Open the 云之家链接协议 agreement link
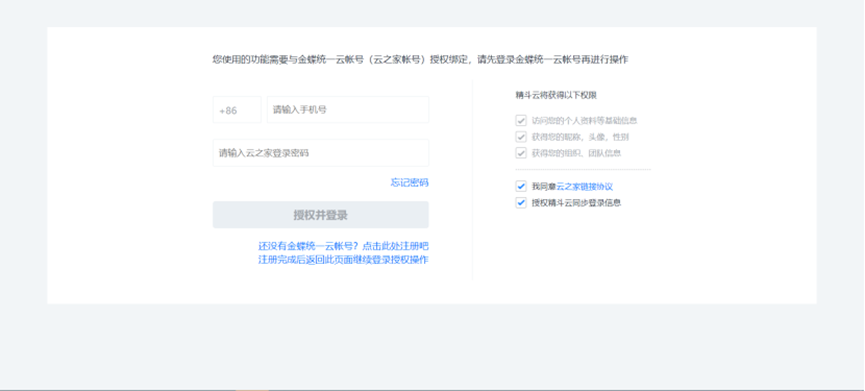Viewport: 865px width, 391px height. pyautogui.click(x=584, y=186)
